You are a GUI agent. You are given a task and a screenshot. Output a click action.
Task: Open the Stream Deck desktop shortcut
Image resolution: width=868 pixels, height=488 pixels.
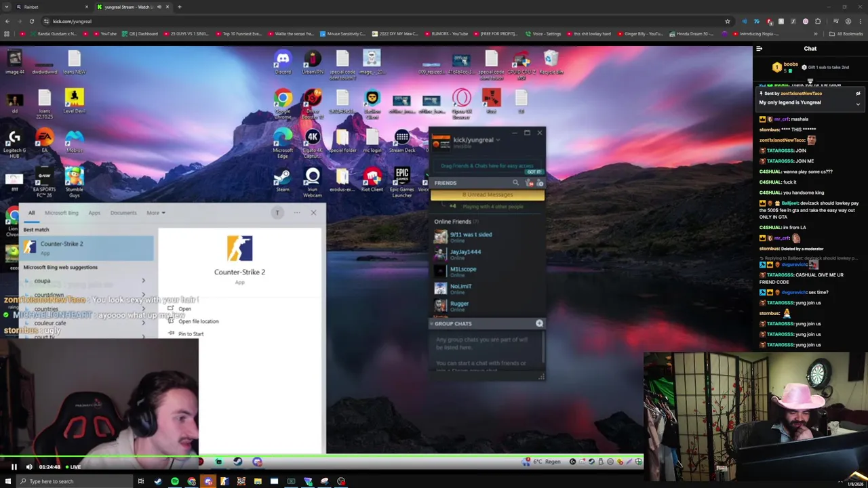[x=402, y=141]
